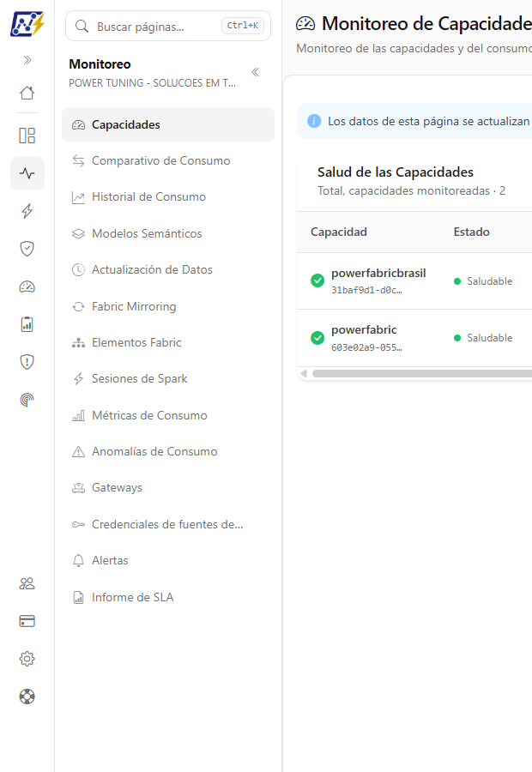Screen dimensions: 532x772
Task: Click the search magnifier icon
Action: click(x=82, y=26)
